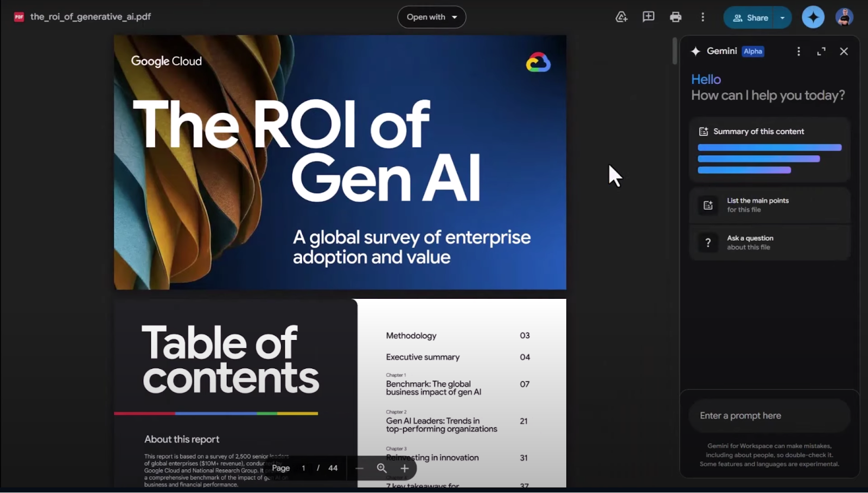Select 'Ask a question about this file'

click(x=769, y=242)
